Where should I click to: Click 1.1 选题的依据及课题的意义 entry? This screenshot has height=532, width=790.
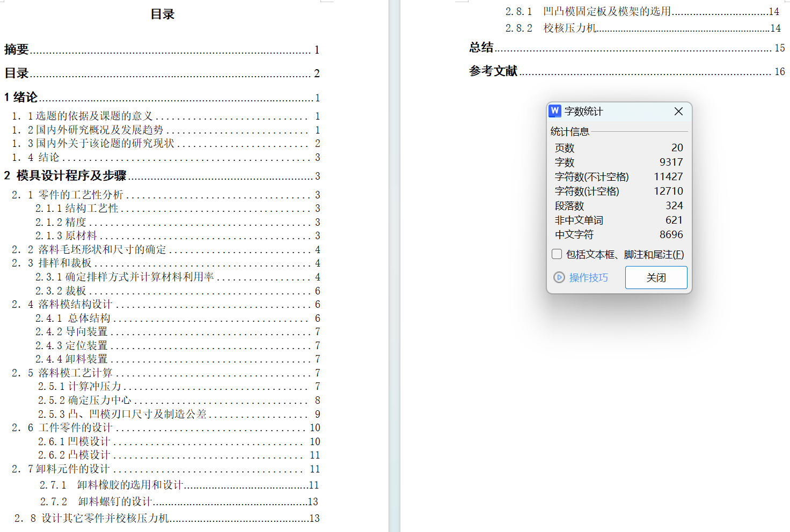pos(166,116)
